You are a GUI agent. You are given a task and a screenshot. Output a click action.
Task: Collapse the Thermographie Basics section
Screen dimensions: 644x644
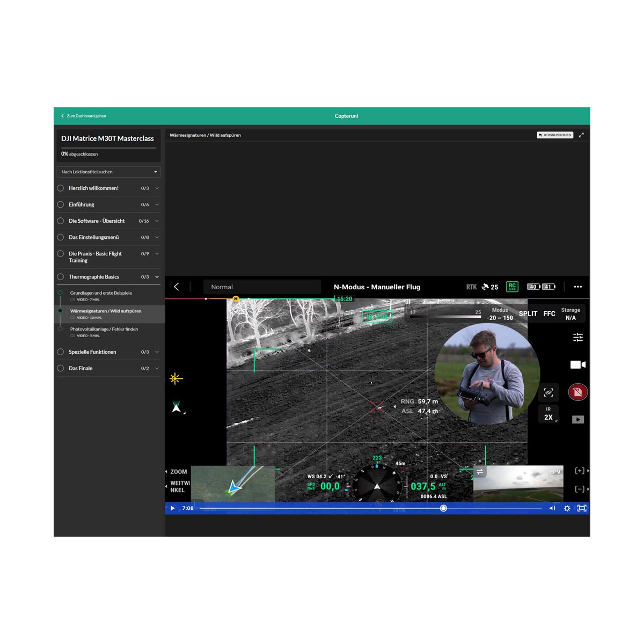[157, 277]
